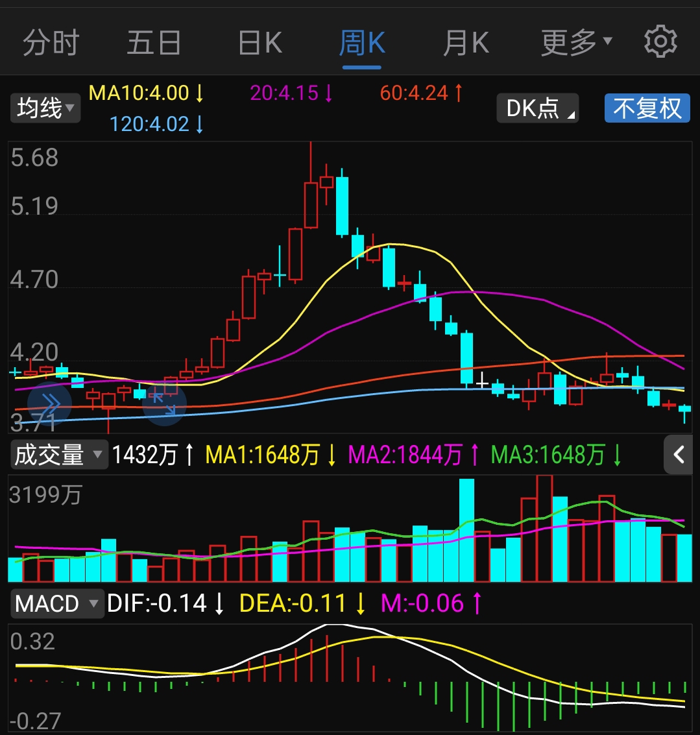Open the chart settings gear
This screenshot has width=700, height=735.
pos(660,42)
